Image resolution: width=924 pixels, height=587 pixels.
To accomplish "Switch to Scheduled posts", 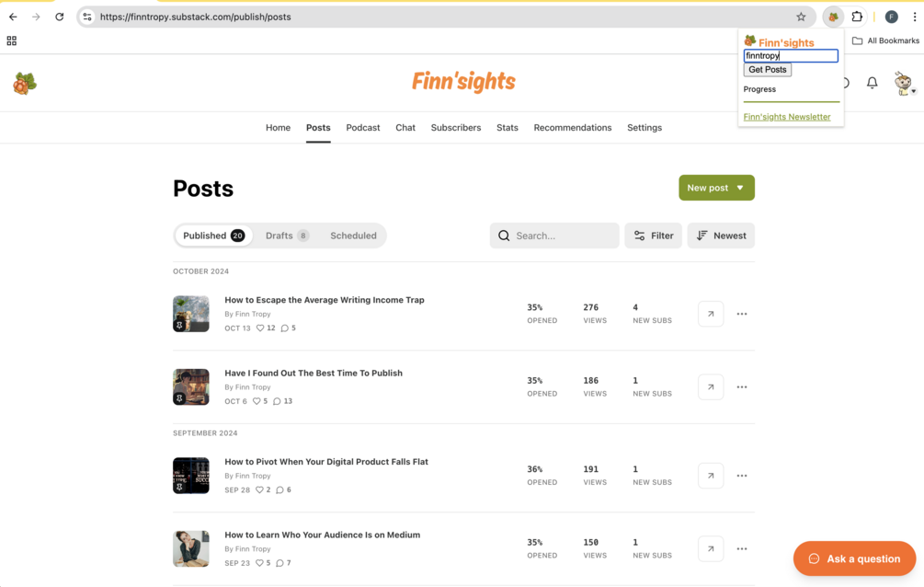I will pos(353,236).
